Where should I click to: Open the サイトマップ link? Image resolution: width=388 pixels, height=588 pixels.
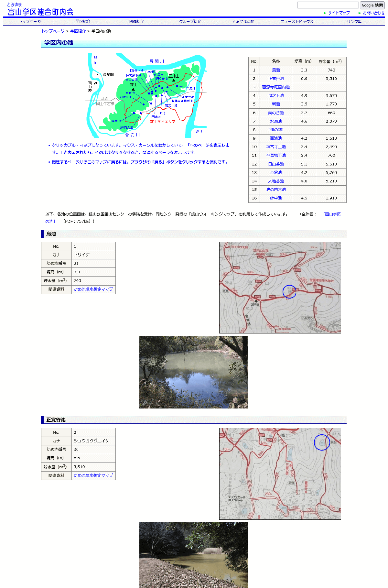click(339, 13)
